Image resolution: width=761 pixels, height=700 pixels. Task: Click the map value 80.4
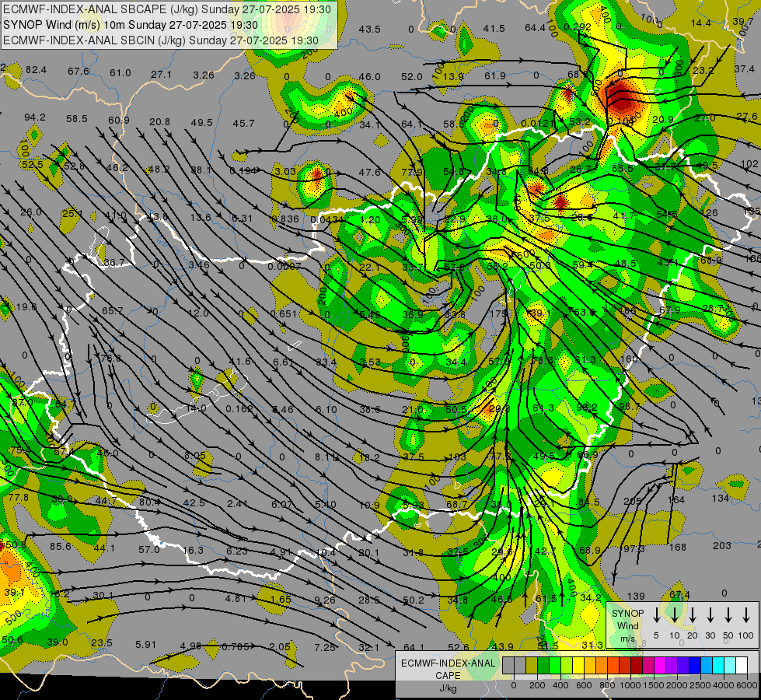pyautogui.click(x=149, y=502)
